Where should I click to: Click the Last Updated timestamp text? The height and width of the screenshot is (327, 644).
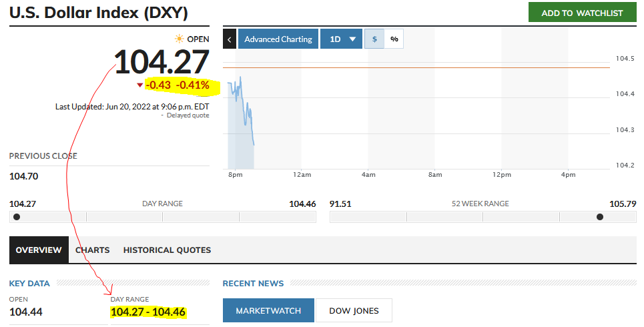point(132,106)
